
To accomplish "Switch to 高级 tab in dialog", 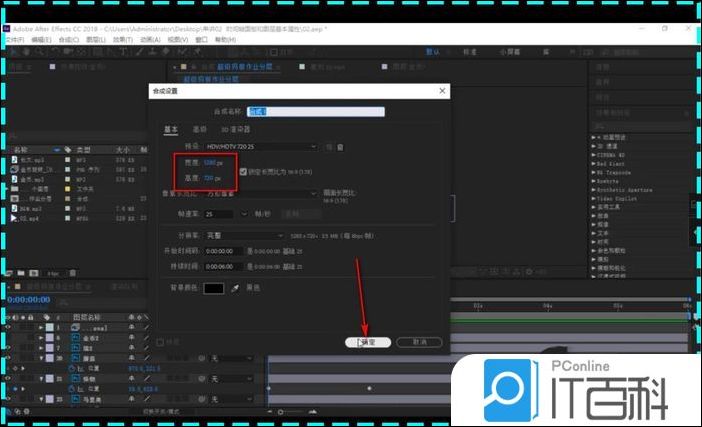I will (x=200, y=129).
